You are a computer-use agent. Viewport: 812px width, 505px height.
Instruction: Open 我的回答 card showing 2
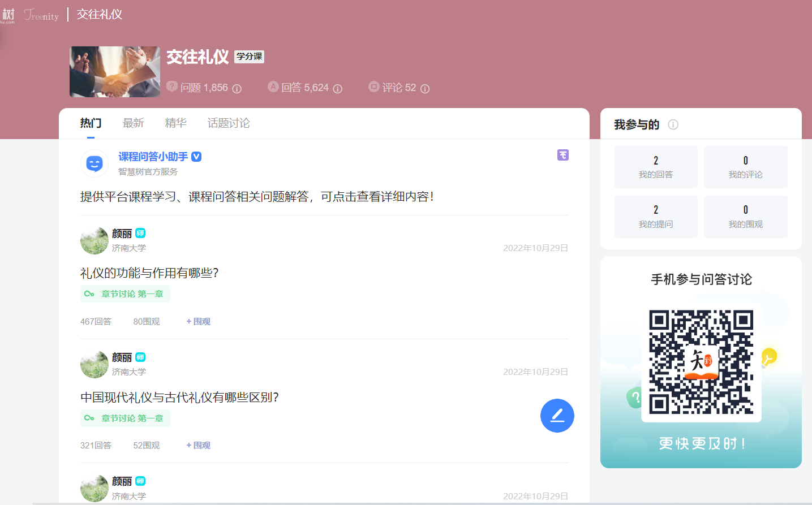point(656,167)
